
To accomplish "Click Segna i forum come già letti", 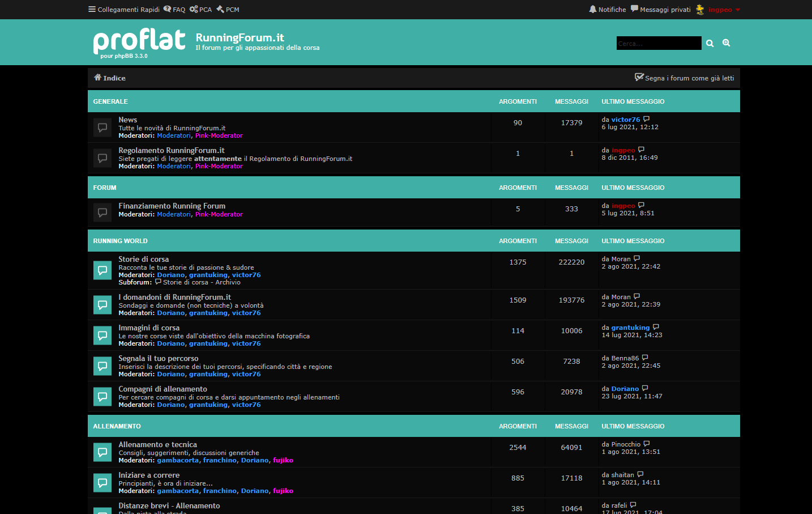I will [x=685, y=78].
